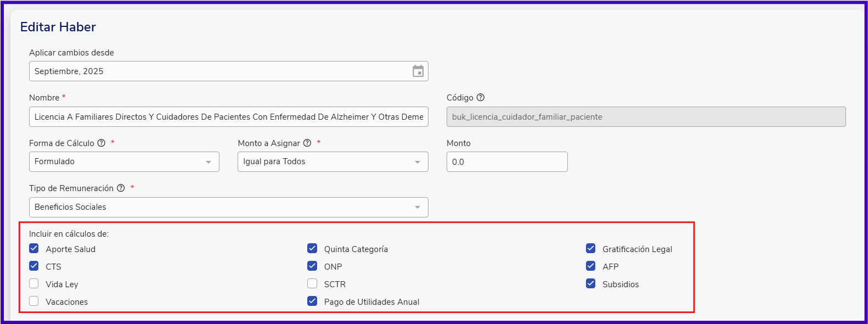The height and width of the screenshot is (324, 868).
Task: Uncheck the Subsidios checkbox
Action: click(590, 283)
